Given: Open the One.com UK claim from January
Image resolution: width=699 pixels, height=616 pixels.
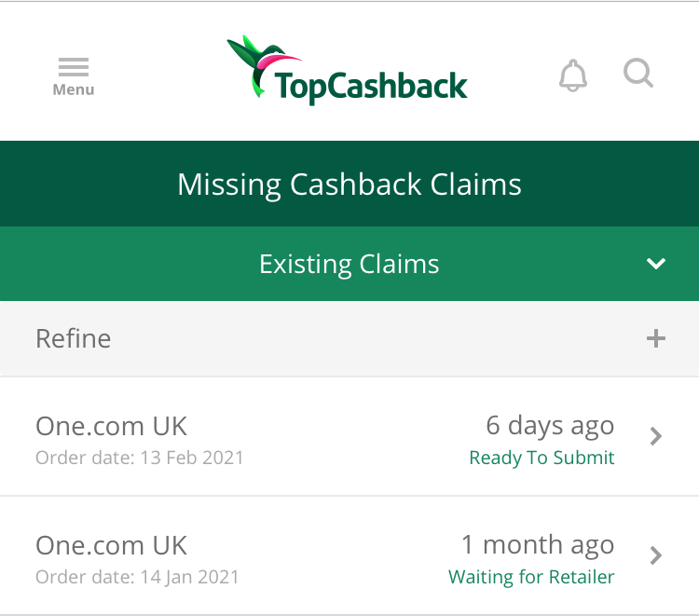Looking at the screenshot, I should [x=111, y=545].
